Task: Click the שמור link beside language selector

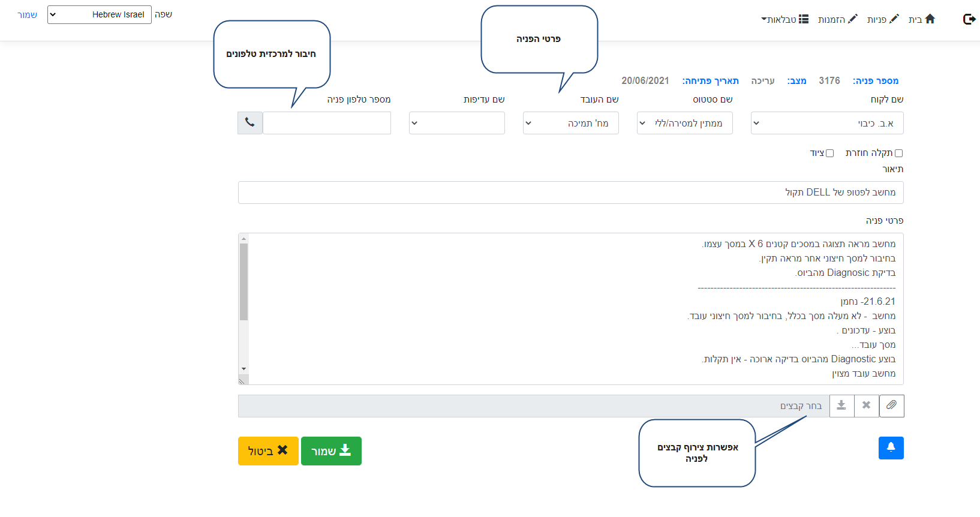Action: (27, 15)
